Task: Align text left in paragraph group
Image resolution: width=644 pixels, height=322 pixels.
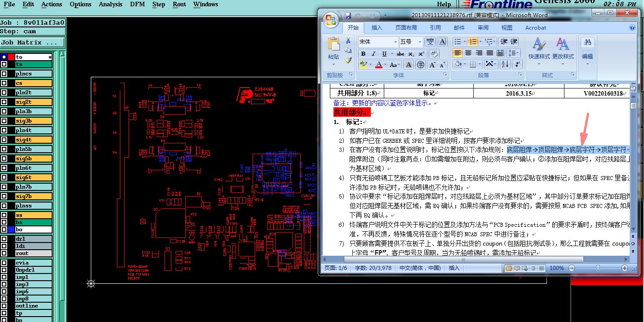Action: click(457, 53)
